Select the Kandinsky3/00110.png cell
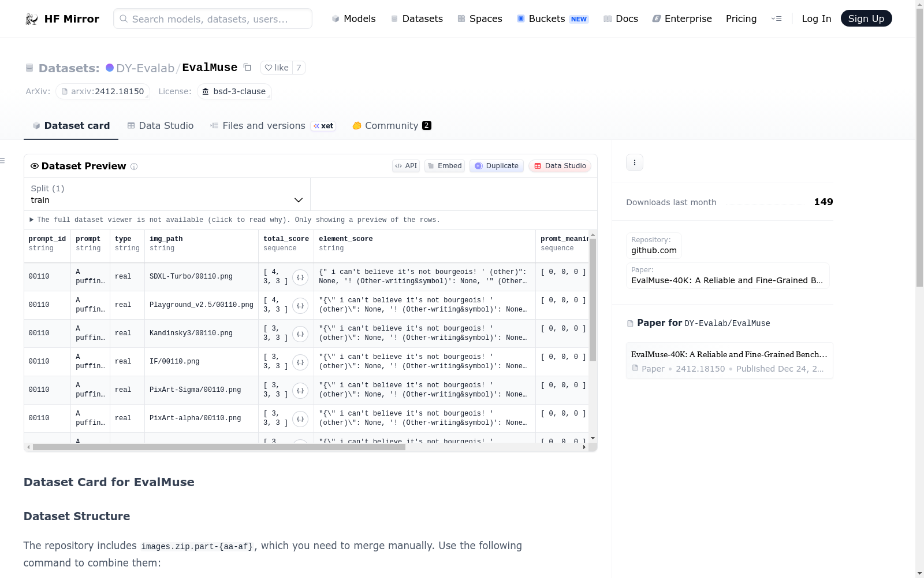Image resolution: width=924 pixels, height=578 pixels. 202,334
